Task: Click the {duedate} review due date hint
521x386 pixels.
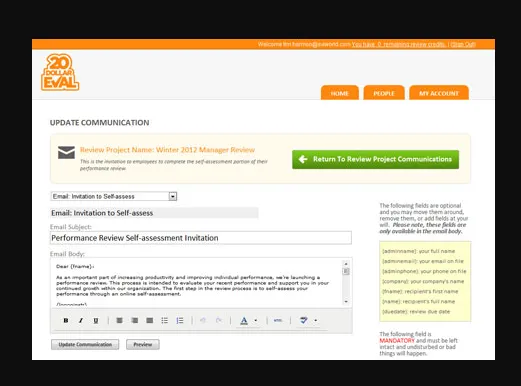Action: (416, 311)
